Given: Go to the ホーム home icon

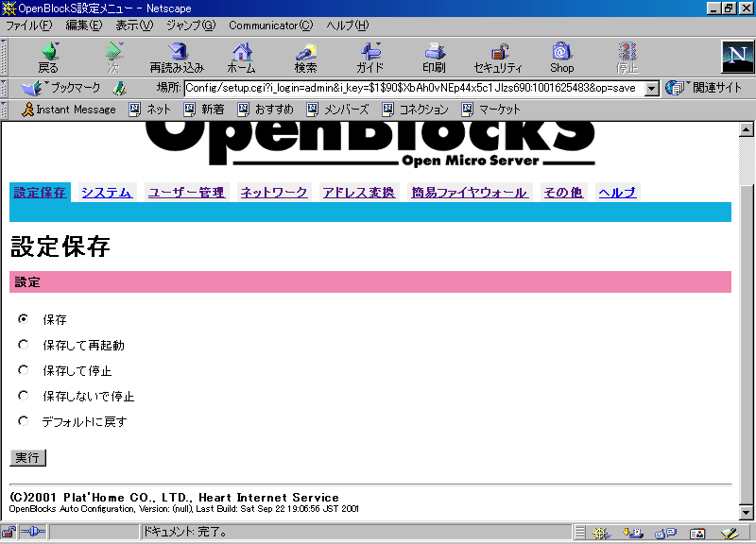Looking at the screenshot, I should pyautogui.click(x=241, y=58).
